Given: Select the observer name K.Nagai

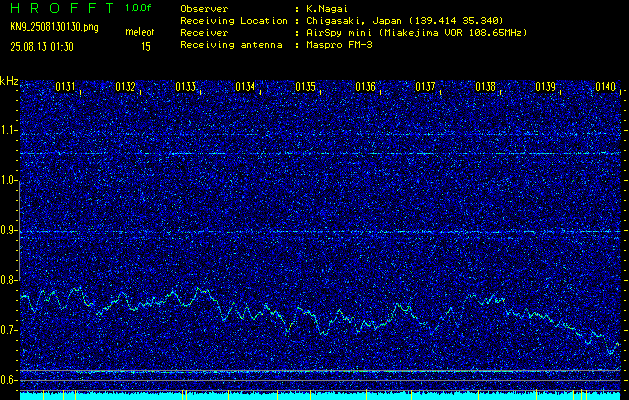Looking at the screenshot, I should pos(326,9).
